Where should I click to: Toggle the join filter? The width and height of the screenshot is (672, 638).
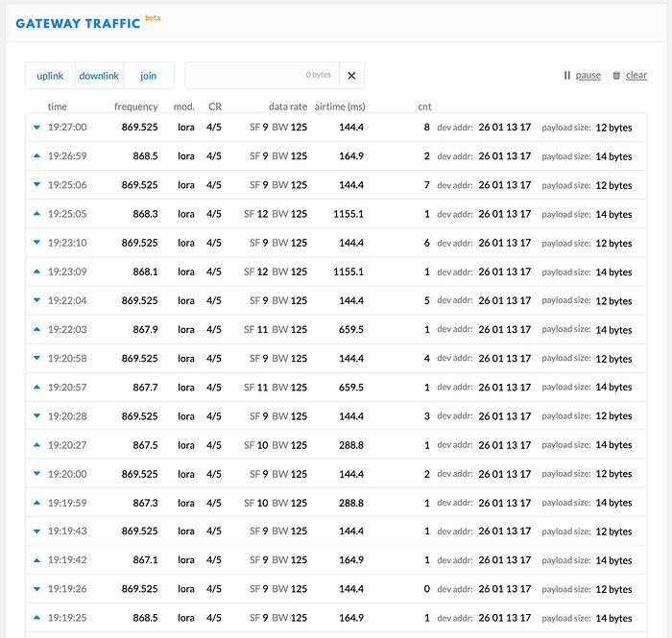click(x=148, y=76)
